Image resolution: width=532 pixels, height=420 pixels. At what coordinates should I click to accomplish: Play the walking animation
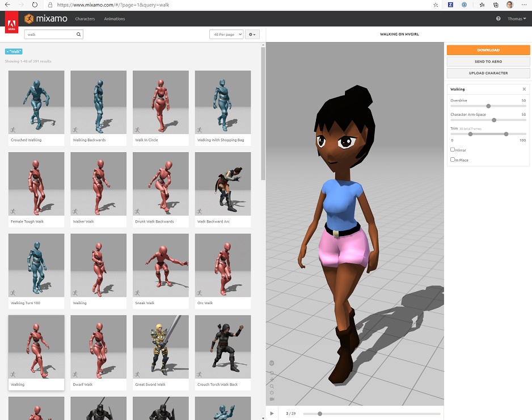pyautogui.click(x=272, y=413)
